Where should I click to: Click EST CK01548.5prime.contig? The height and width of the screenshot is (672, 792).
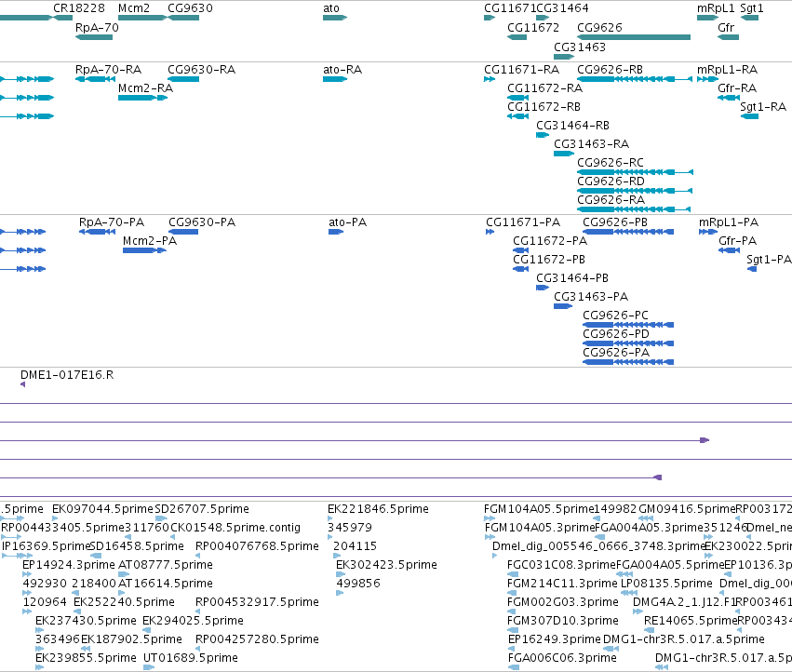pos(235,528)
